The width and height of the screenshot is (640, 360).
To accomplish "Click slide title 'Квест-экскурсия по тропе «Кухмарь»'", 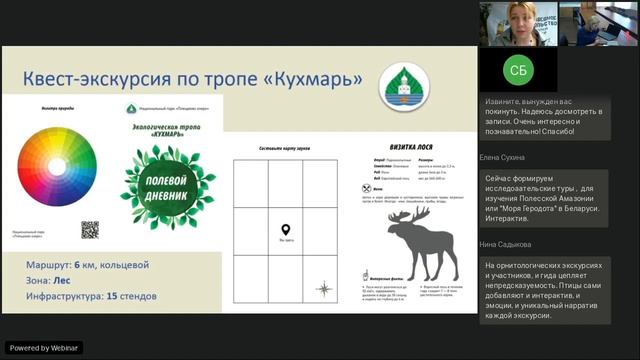I will (193, 78).
